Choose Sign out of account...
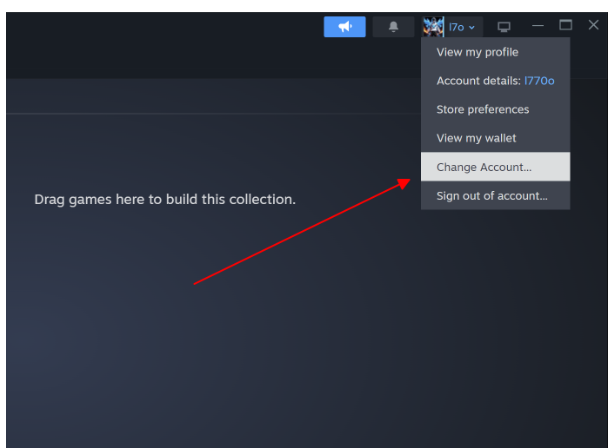Viewport: 613px width, 448px height. pos(492,196)
